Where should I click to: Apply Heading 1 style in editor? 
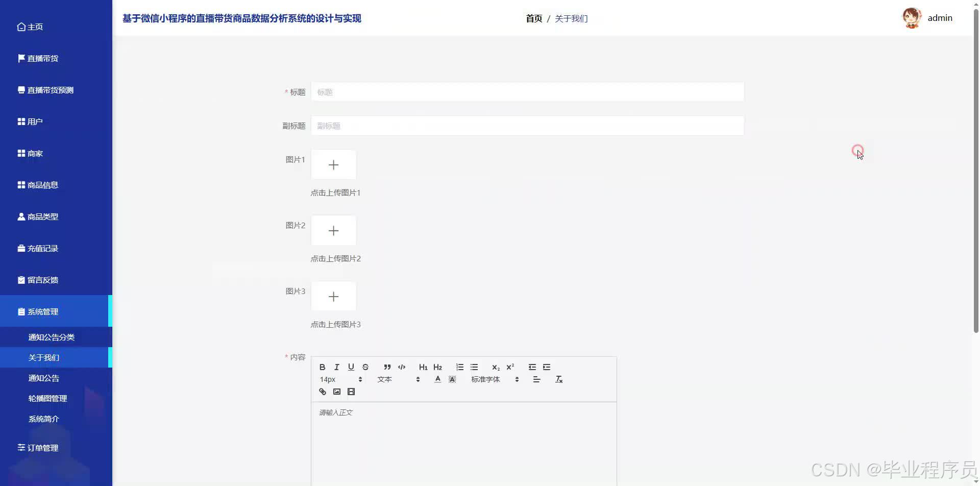tap(423, 367)
